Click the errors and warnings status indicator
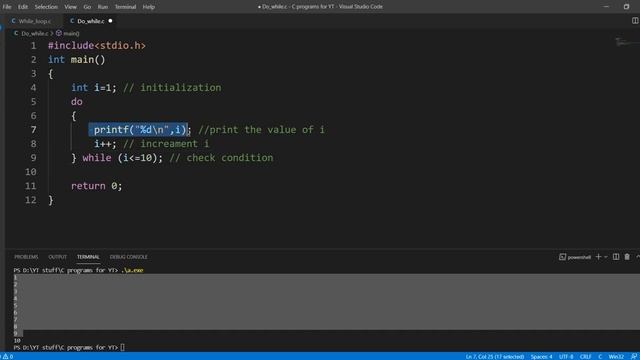 click(8, 356)
